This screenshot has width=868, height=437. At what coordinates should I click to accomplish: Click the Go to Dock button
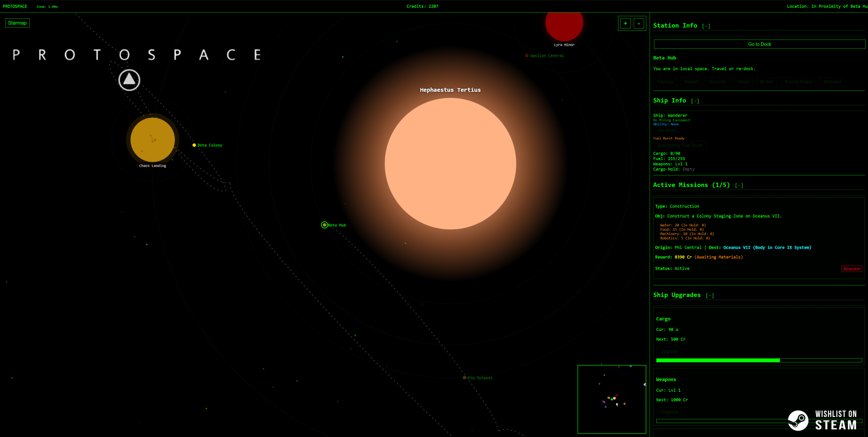(759, 44)
